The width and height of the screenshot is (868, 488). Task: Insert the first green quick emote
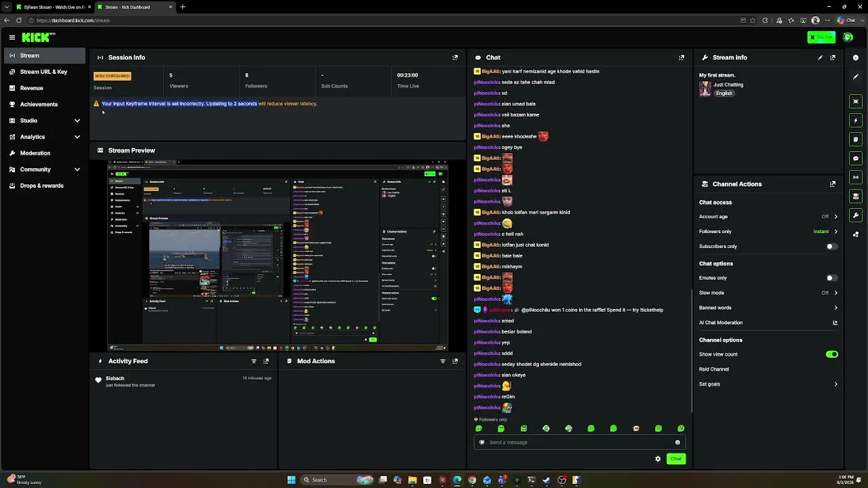pos(479,428)
